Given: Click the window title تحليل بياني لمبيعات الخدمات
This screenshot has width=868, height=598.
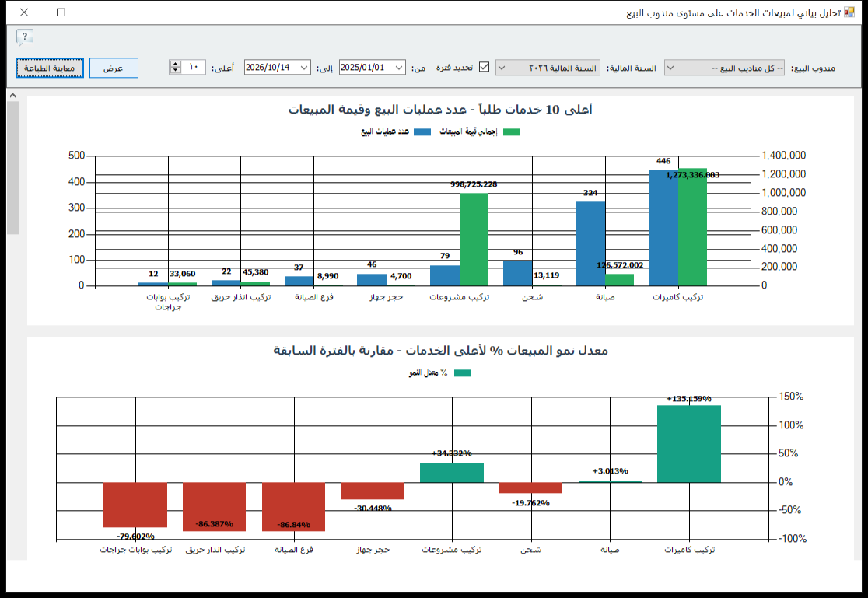Looking at the screenshot, I should click(733, 12).
